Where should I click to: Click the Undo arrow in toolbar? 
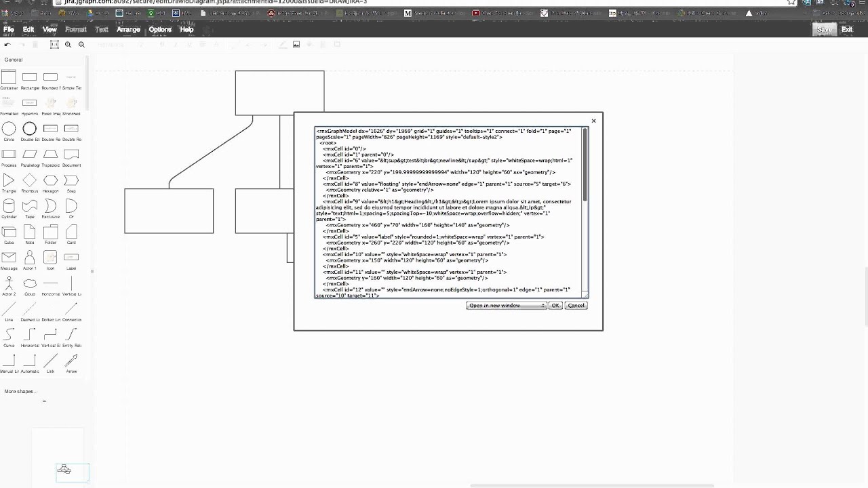pos(7,45)
